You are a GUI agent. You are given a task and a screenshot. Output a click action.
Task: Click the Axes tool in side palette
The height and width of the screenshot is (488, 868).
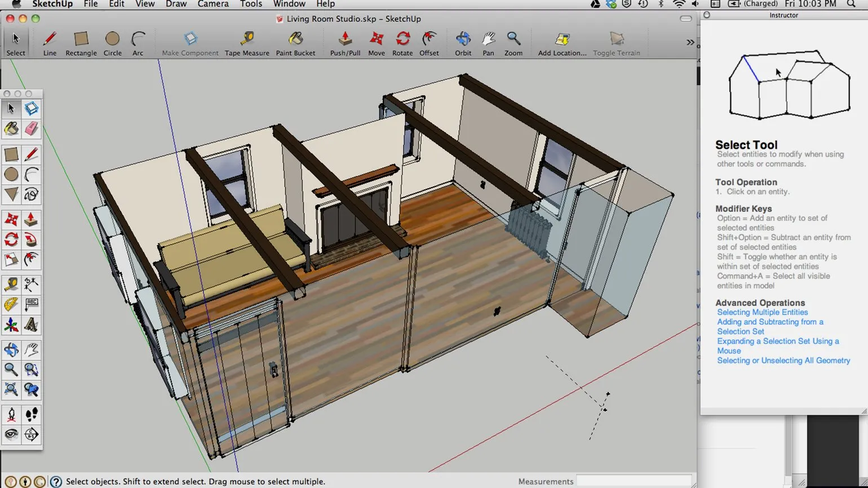coord(11,325)
